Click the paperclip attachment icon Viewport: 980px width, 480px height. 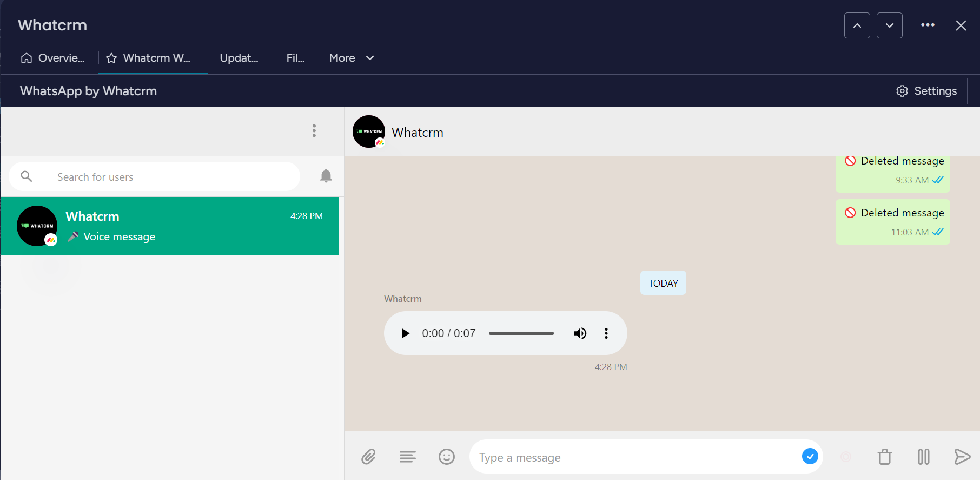click(x=368, y=457)
